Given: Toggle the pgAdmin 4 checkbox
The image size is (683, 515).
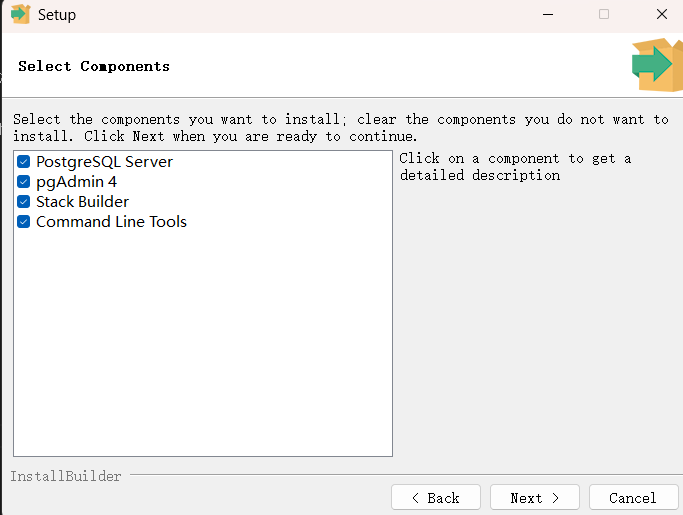Looking at the screenshot, I should click(x=24, y=182).
